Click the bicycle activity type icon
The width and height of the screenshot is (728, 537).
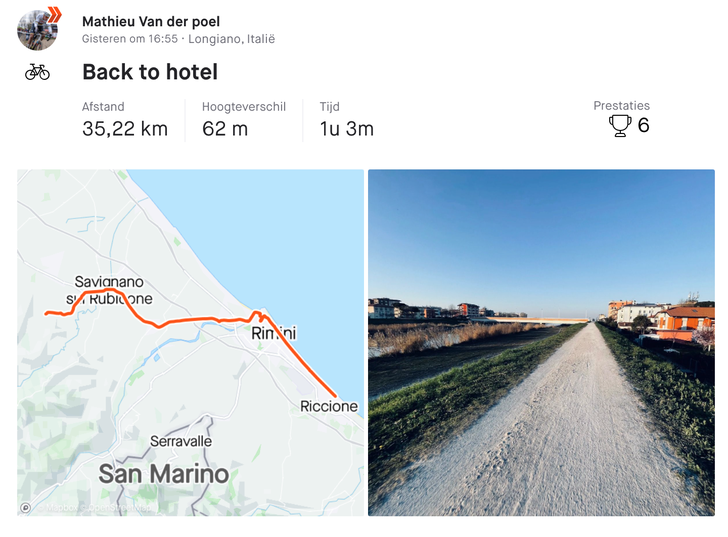(37, 72)
